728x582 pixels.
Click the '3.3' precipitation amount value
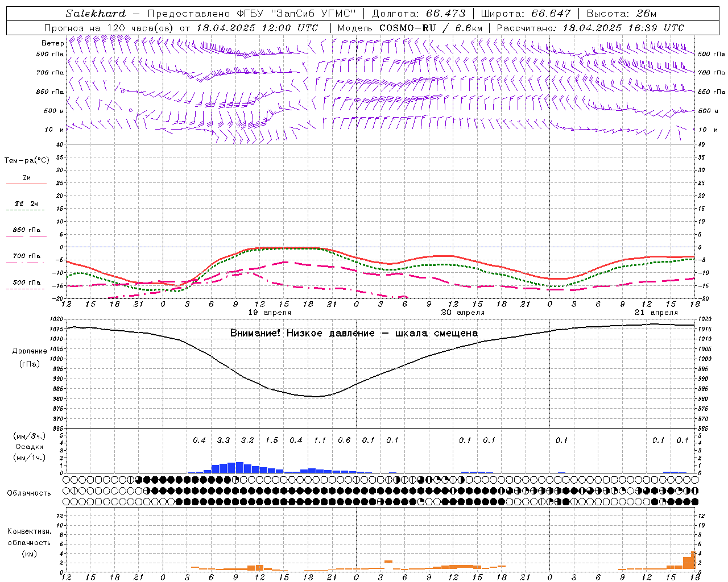224,440
